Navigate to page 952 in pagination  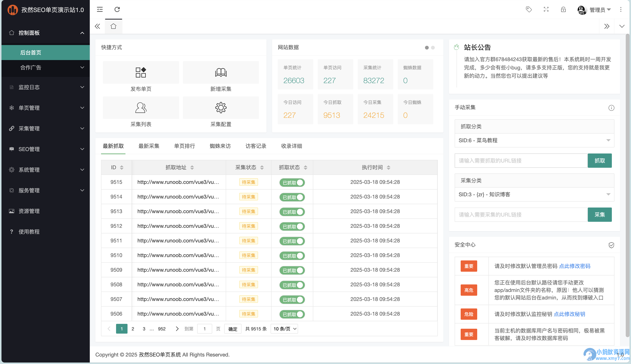(162, 329)
